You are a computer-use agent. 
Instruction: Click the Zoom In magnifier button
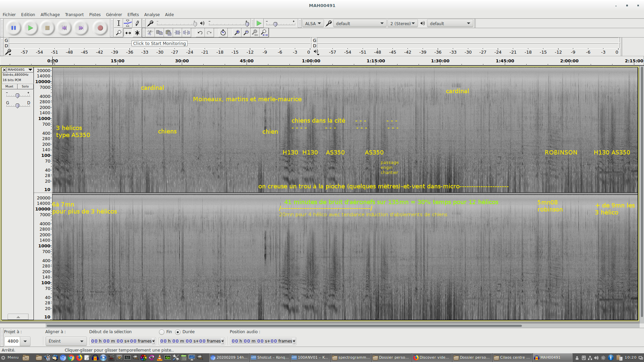(237, 33)
